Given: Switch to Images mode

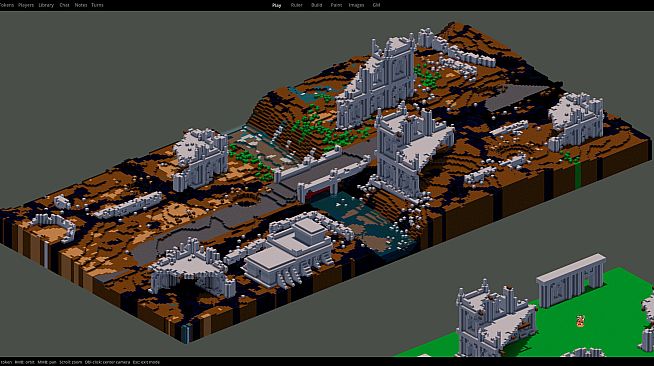Looking at the screenshot, I should [x=356, y=5].
